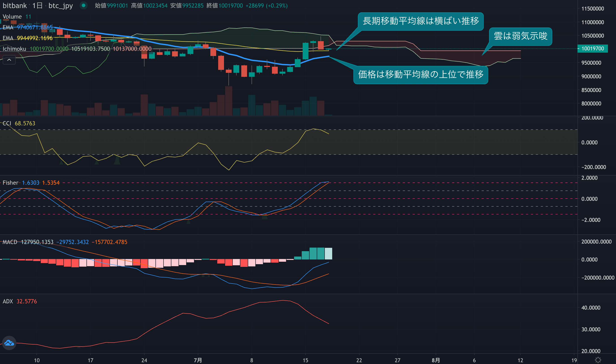Select the yellow EMA 9944992 legend
Image resolution: width=616 pixels, height=364 pixels.
8,38
